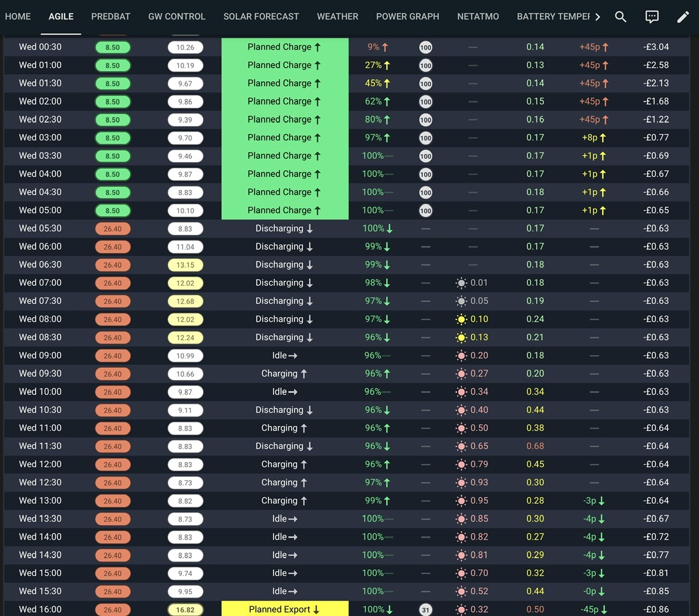Expand more tabs with the chevron arrow
Screen dimensions: 699x616
tap(598, 17)
